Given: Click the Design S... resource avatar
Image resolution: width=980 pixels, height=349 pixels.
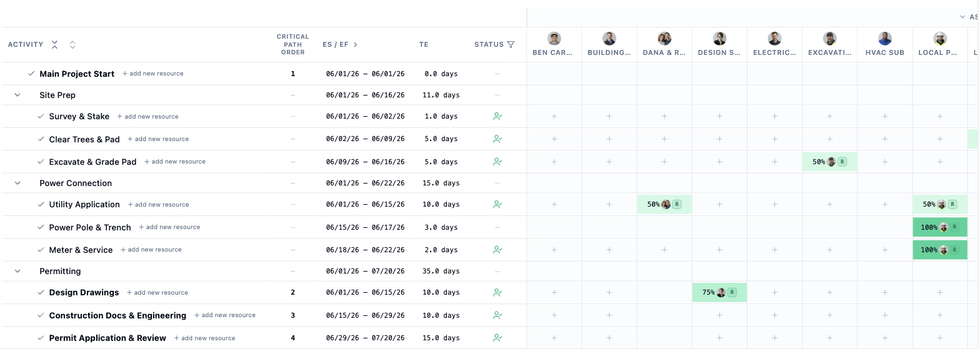Looking at the screenshot, I should pos(719,39).
